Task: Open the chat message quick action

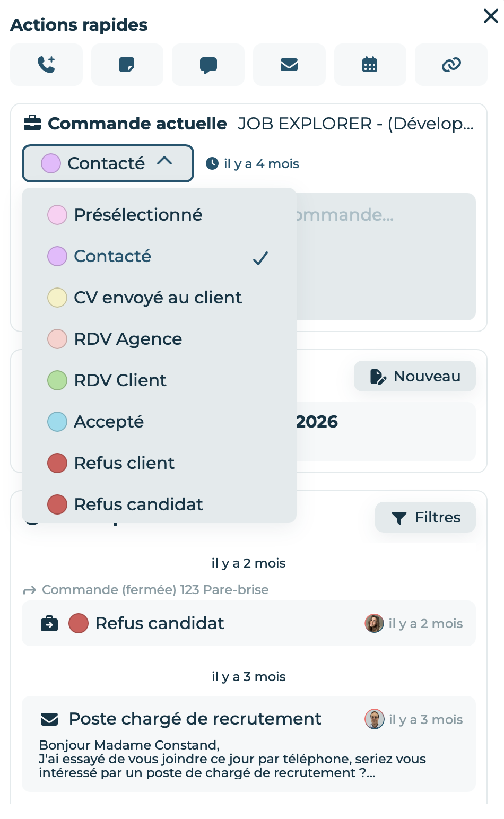Action: coord(208,65)
